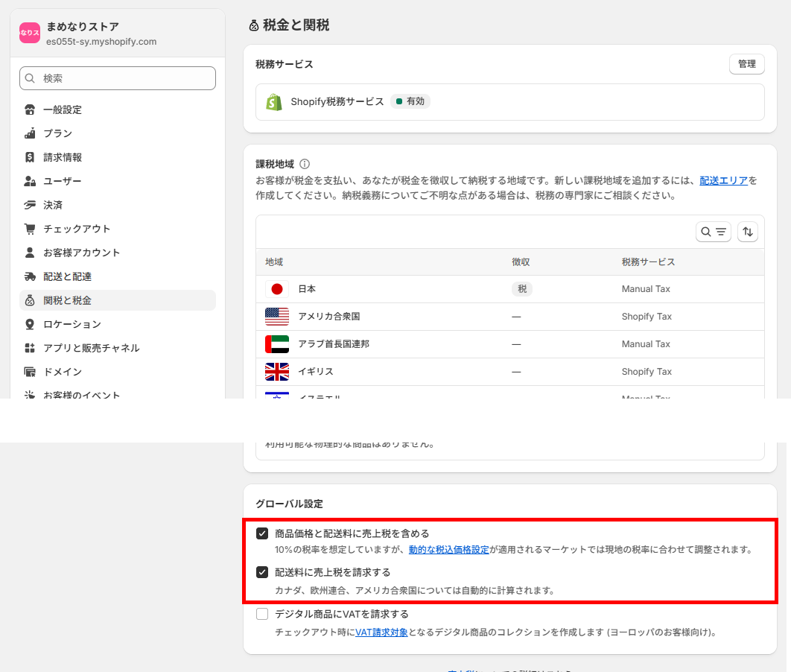Go to ドメイン settings page
Viewport: 791px width, 672px height.
click(x=63, y=372)
